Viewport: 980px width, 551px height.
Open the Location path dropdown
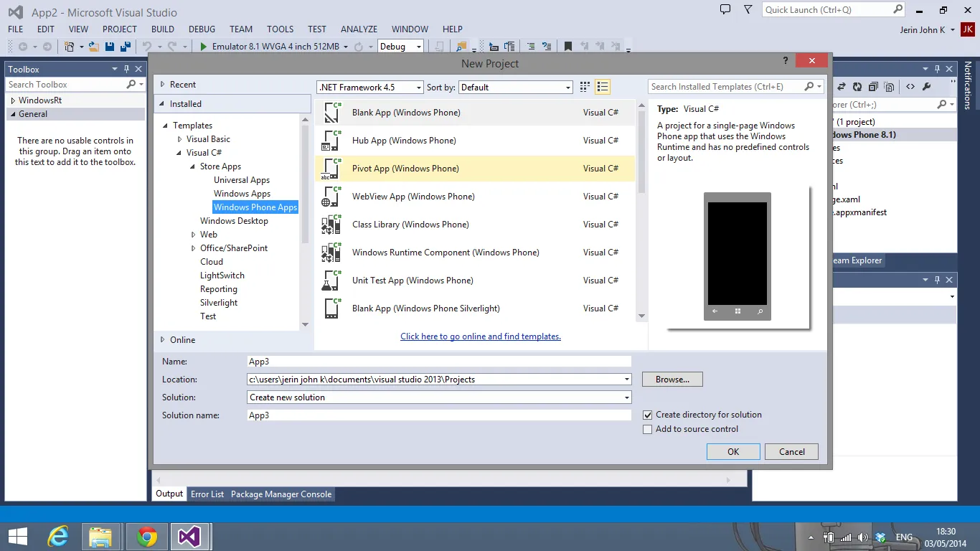[627, 380]
